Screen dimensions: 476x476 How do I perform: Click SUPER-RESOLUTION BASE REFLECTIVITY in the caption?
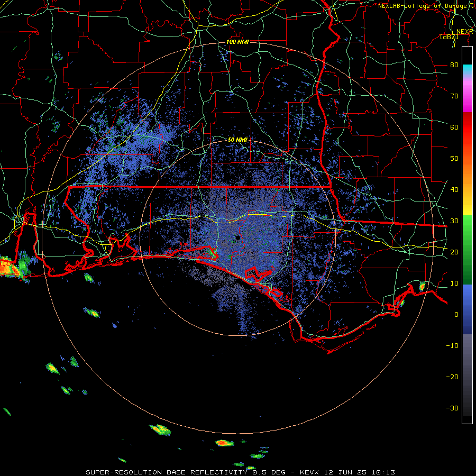[167, 472]
